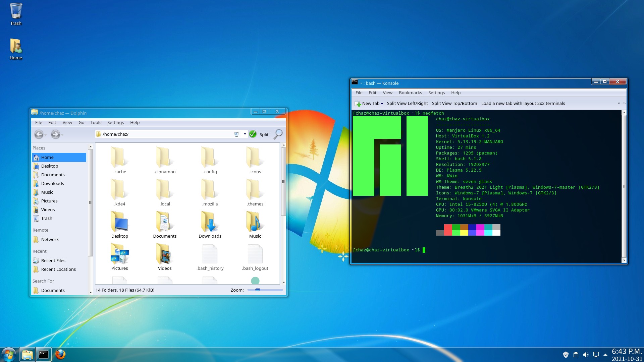Click the Konsole terminal taskbar icon
Screen dimensions: 644x362
click(44, 355)
